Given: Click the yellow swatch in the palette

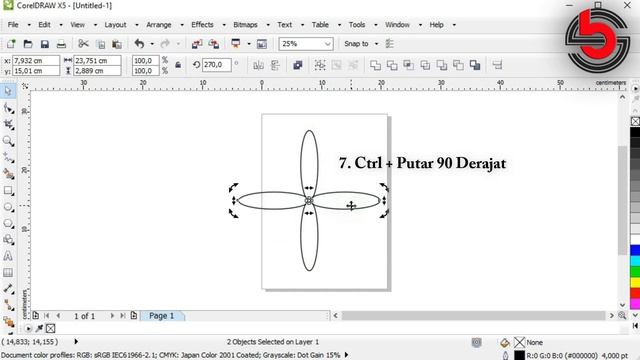Looking at the screenshot, I should [635, 282].
